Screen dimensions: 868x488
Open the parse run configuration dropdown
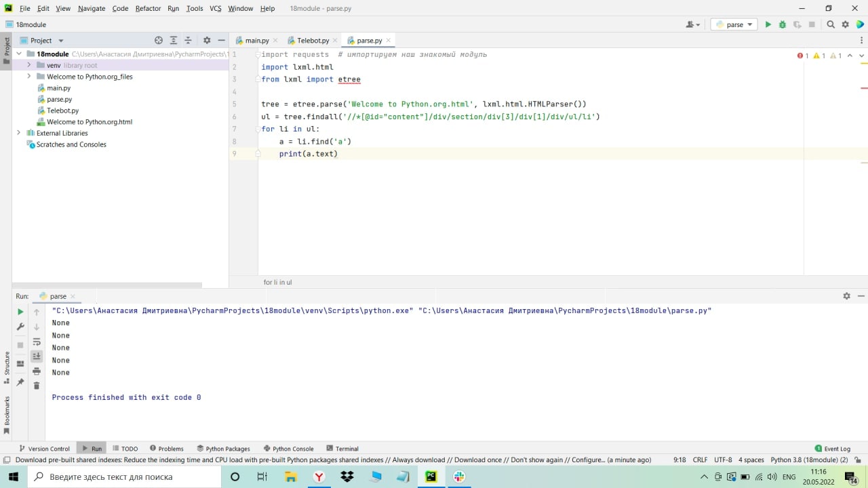(734, 24)
